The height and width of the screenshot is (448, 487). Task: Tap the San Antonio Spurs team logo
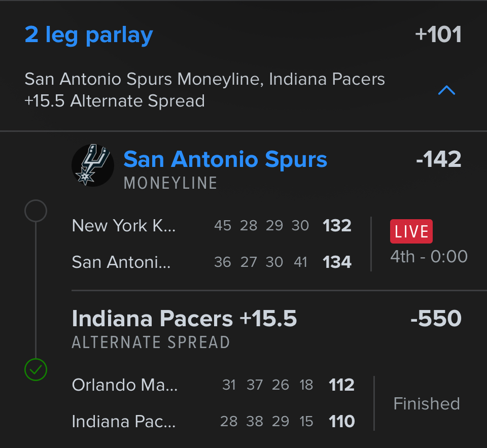point(93,165)
